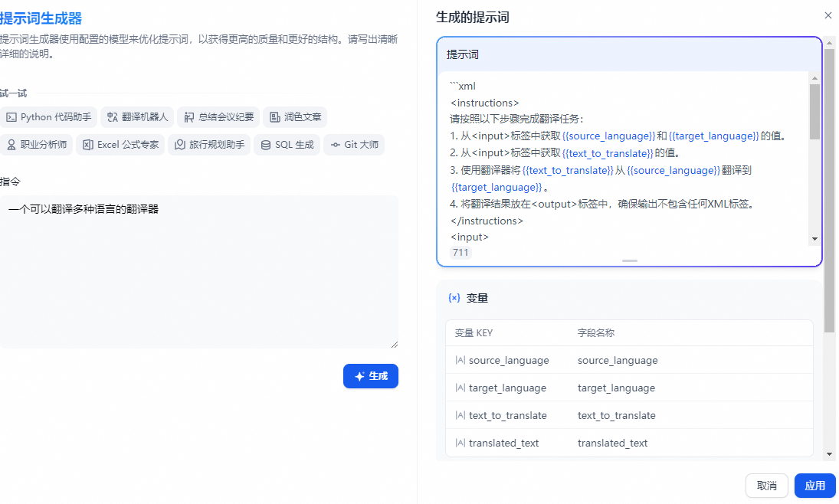Click the text_to_translate field name cell
This screenshot has height=504, width=839.
616,416
